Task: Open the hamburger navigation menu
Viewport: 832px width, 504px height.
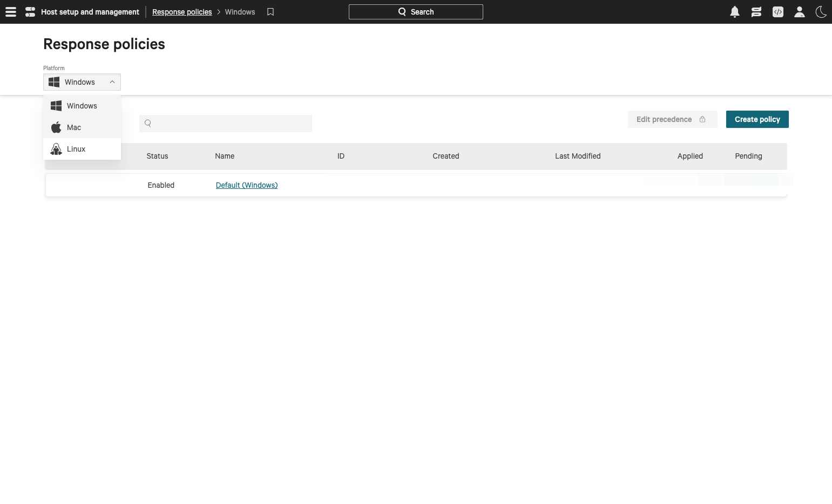Action: [11, 12]
